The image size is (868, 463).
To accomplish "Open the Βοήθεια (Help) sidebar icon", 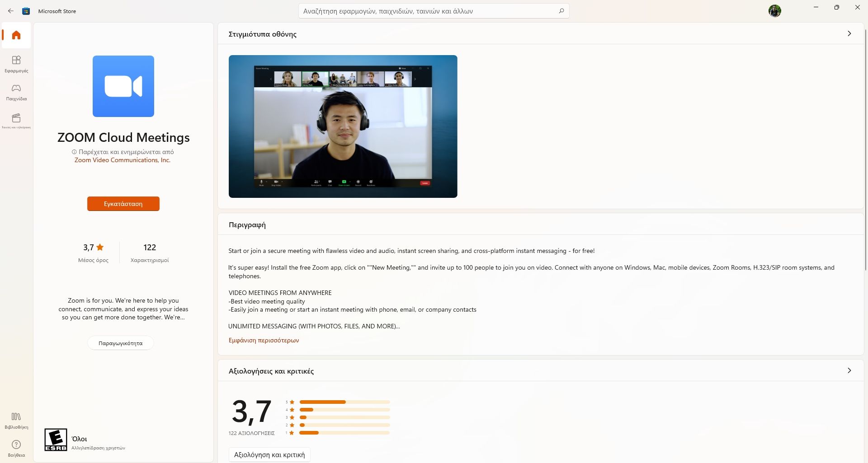I will point(16,447).
